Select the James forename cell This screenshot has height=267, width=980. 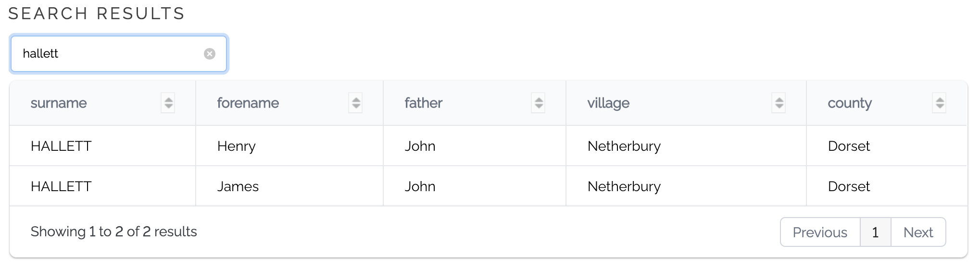[289, 186]
